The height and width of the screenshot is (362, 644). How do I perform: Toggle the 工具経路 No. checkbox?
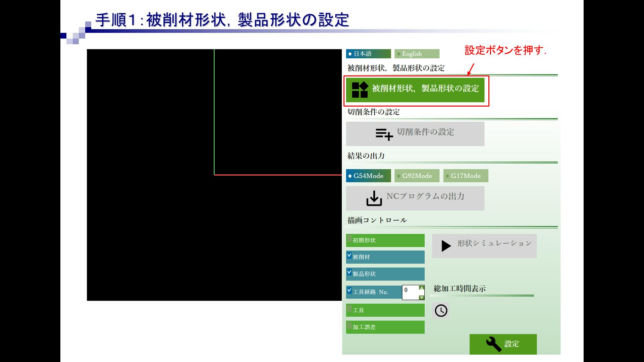click(x=350, y=291)
